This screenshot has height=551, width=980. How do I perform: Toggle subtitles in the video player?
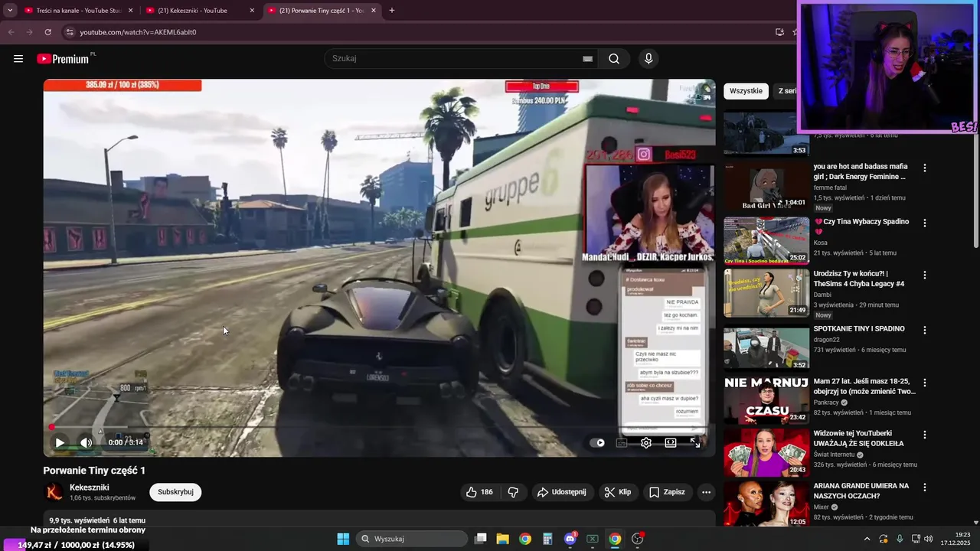[x=622, y=442]
